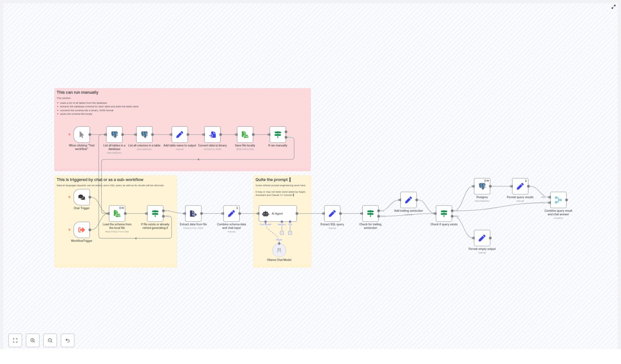Open the Add trailing semicolon node
The height and width of the screenshot is (364, 621).
pos(409,199)
